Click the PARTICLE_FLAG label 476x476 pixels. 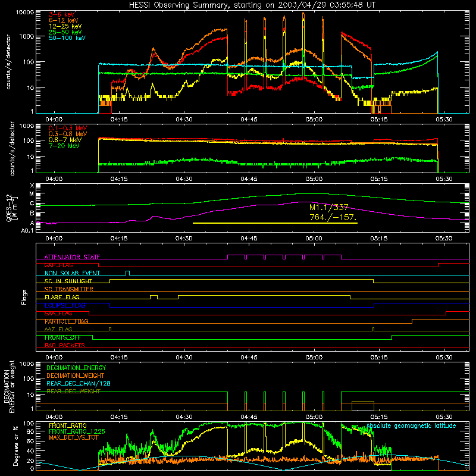pos(67,321)
